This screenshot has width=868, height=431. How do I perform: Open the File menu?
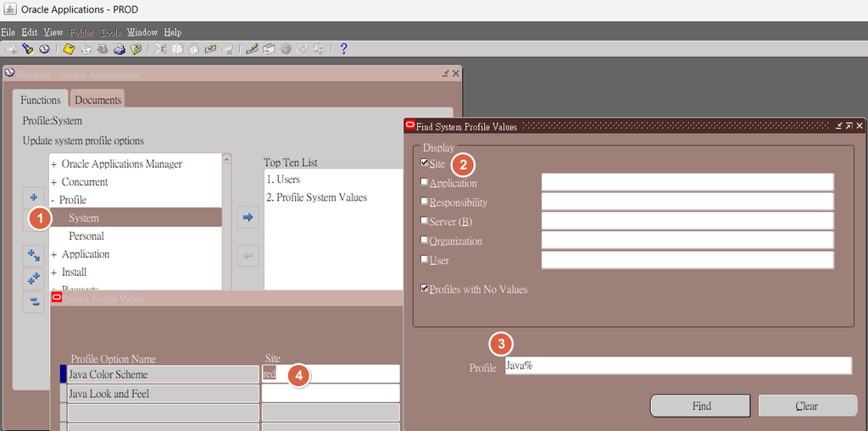coord(8,32)
